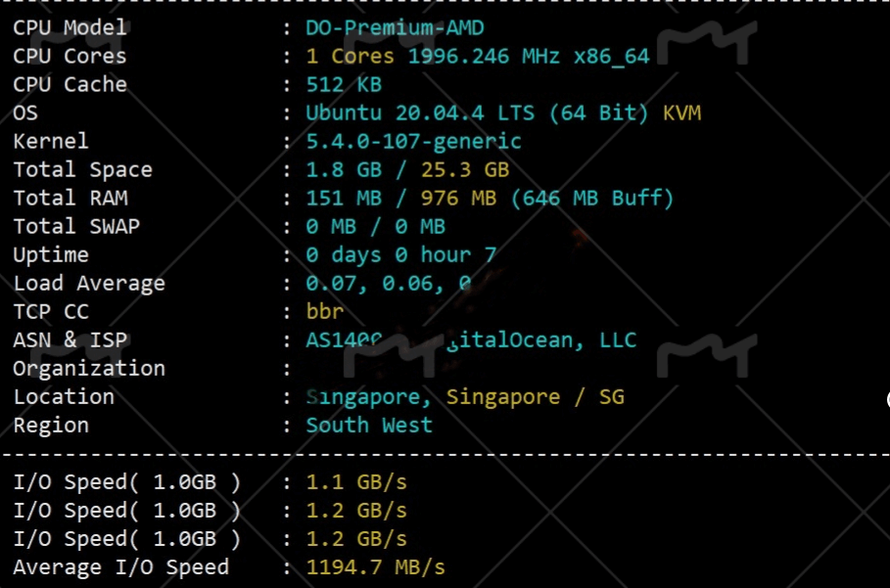The width and height of the screenshot is (890, 588).
Task: Select the '1.1 GB/s' speed result
Action: 356,482
